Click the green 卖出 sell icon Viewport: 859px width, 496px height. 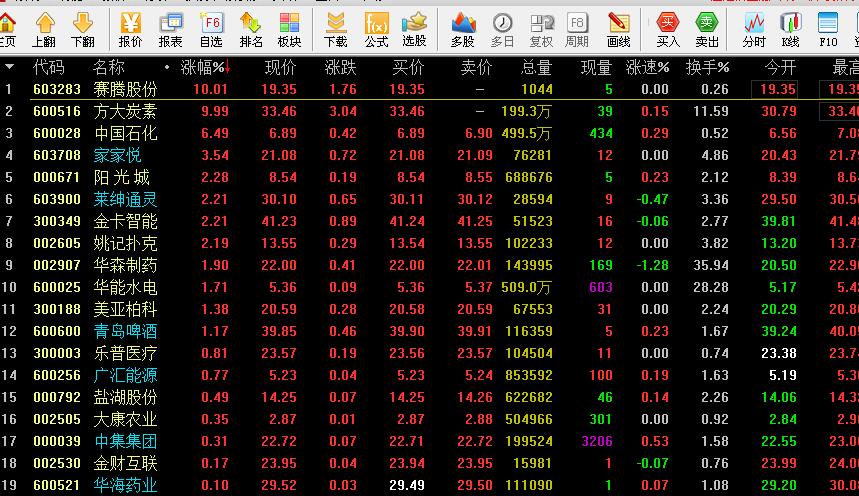pos(707,29)
